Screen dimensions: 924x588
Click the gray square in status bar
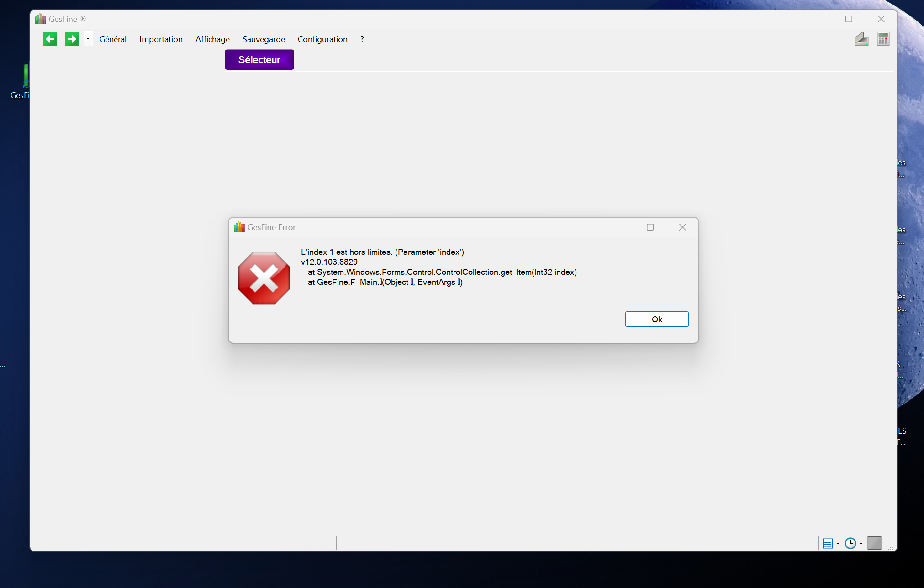pos(874,543)
